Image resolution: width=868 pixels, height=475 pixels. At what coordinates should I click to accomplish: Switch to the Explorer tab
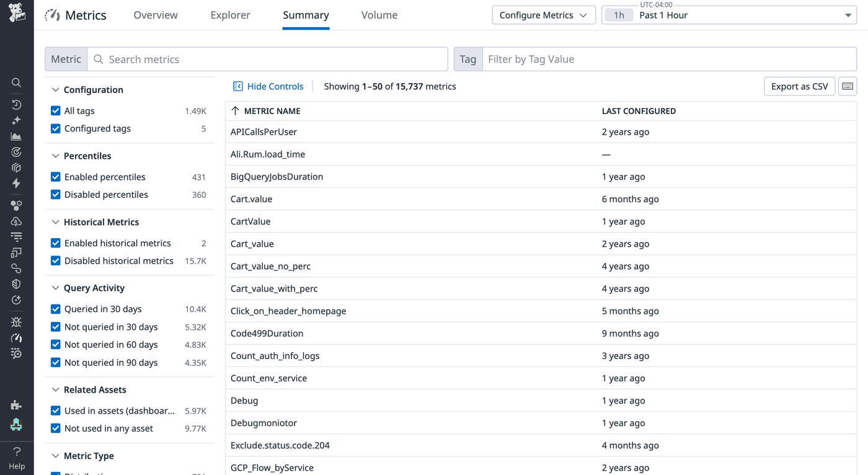(230, 14)
